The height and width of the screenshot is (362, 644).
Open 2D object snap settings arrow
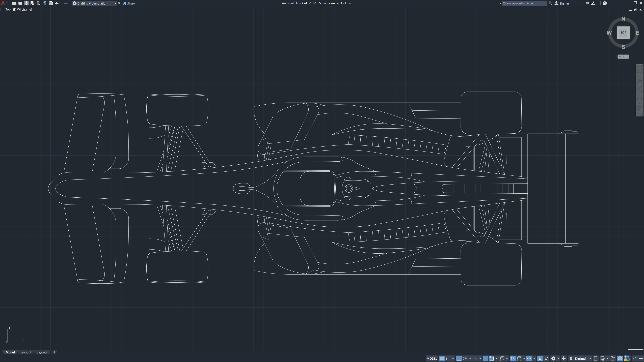pyautogui.click(x=496, y=358)
